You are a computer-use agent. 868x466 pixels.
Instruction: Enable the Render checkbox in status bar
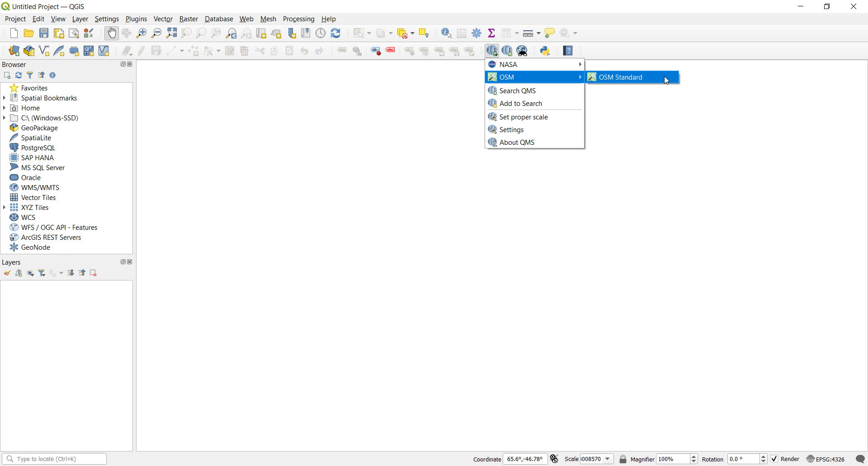pos(774,459)
